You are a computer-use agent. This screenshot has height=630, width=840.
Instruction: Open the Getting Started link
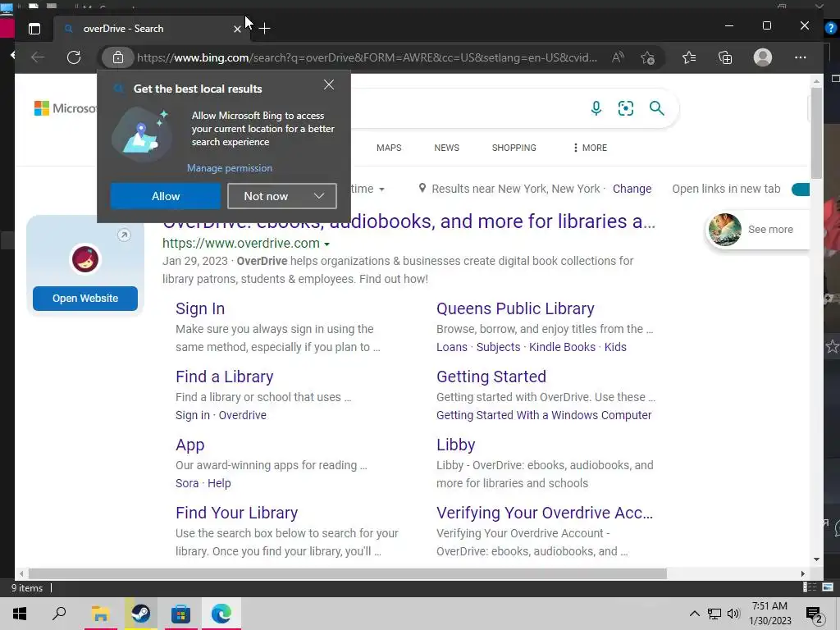[x=491, y=377]
